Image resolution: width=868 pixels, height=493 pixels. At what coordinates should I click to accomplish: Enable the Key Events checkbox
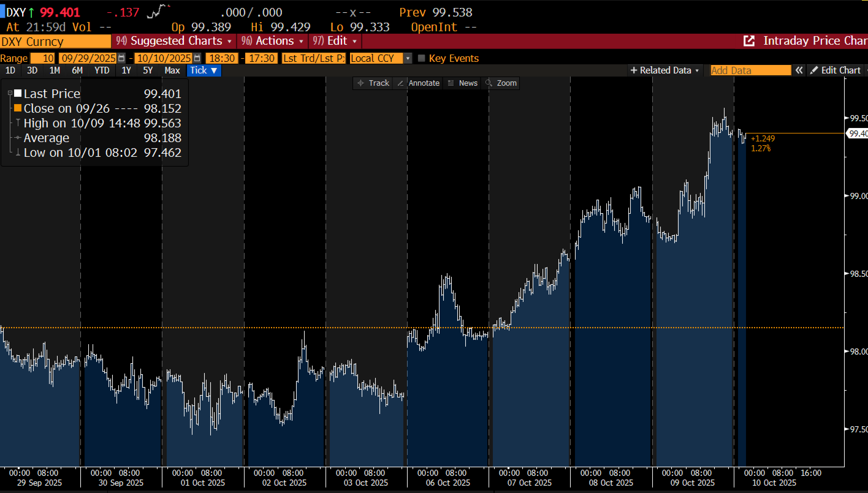421,58
